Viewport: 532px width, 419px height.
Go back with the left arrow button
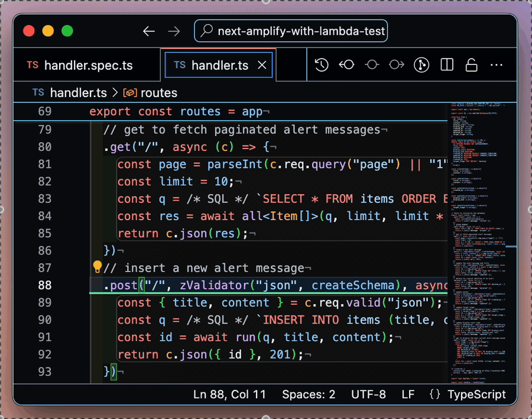[148, 31]
